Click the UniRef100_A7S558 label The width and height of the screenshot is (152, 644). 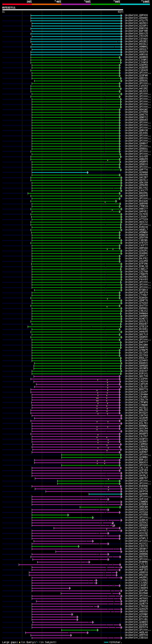(136, 515)
